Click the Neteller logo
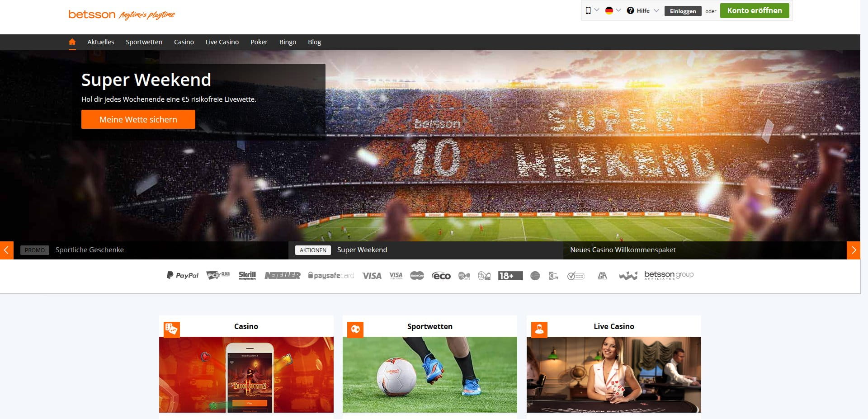The height and width of the screenshot is (419, 868). point(283,275)
